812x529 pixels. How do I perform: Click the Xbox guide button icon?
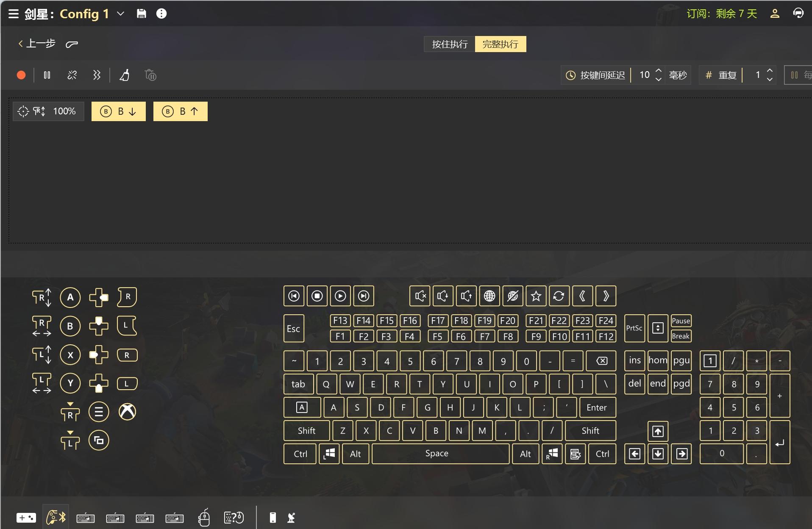pyautogui.click(x=127, y=412)
